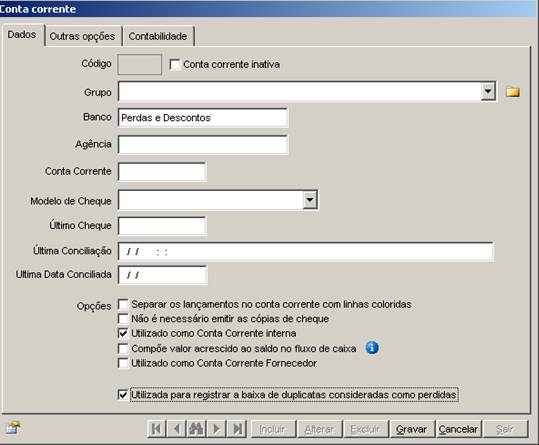Click the Sair button
The height and width of the screenshot is (445, 539).
(x=505, y=429)
